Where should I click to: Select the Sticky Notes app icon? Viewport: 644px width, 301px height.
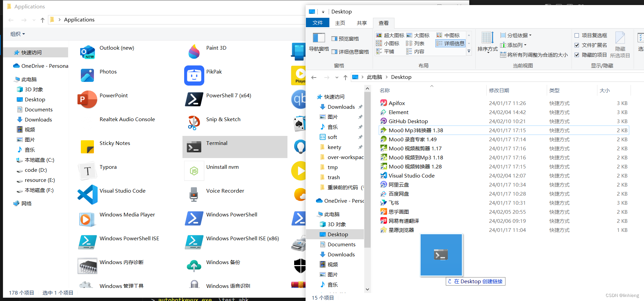point(88,147)
